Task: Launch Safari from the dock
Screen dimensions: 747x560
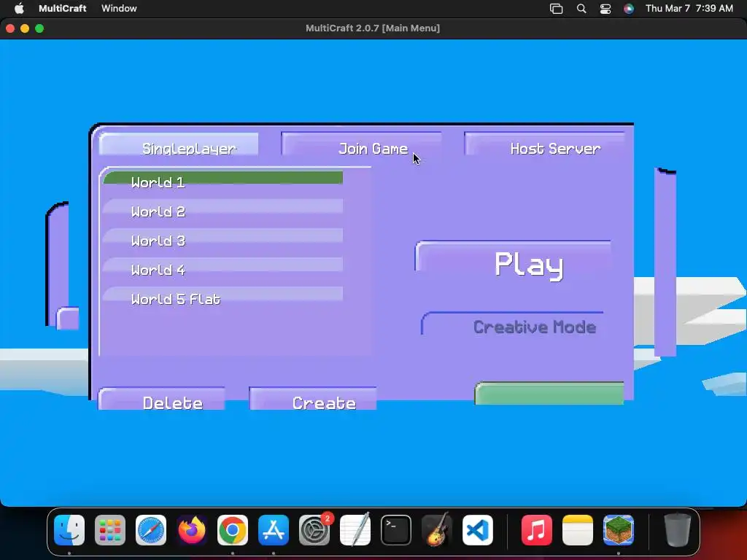Action: [151, 530]
